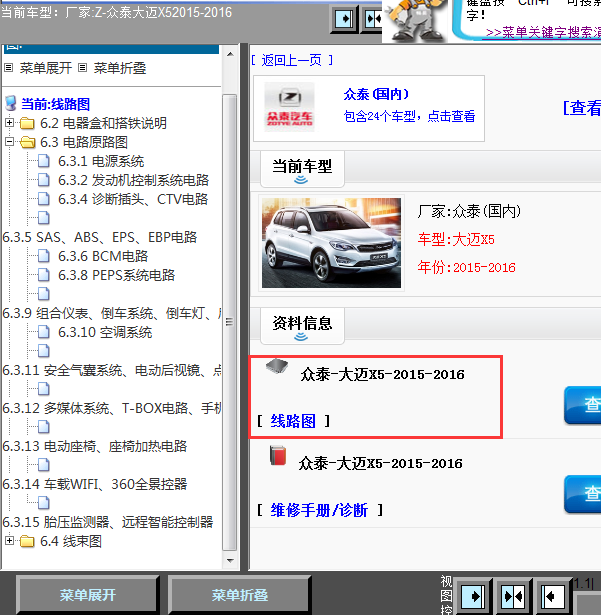Click the Zotye Auto brand logo

point(290,107)
